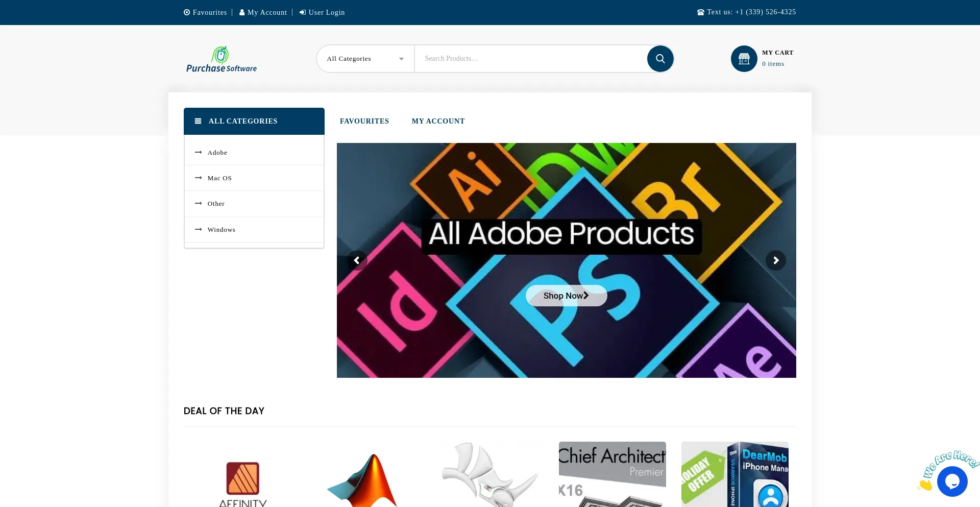Open the All Categories search dropdown

click(x=365, y=59)
